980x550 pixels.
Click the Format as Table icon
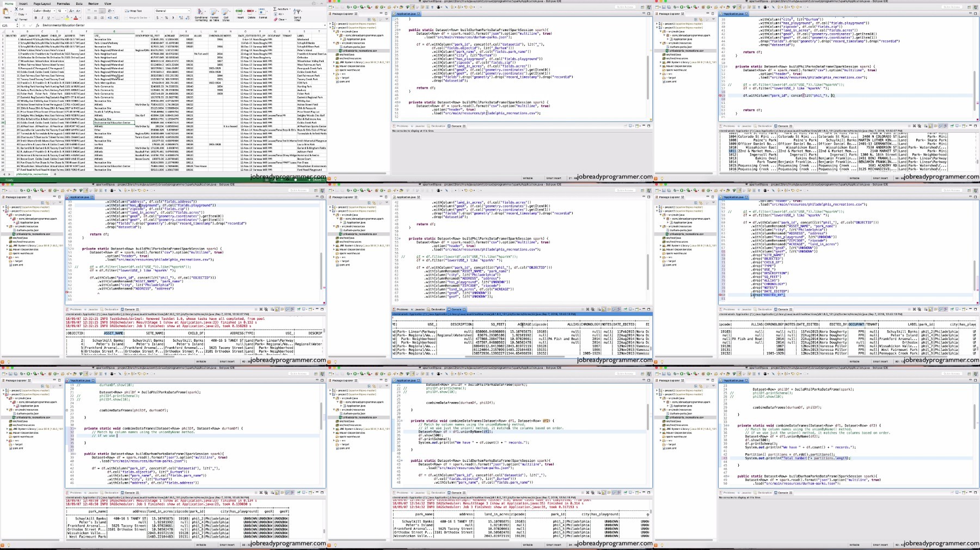pos(215,13)
